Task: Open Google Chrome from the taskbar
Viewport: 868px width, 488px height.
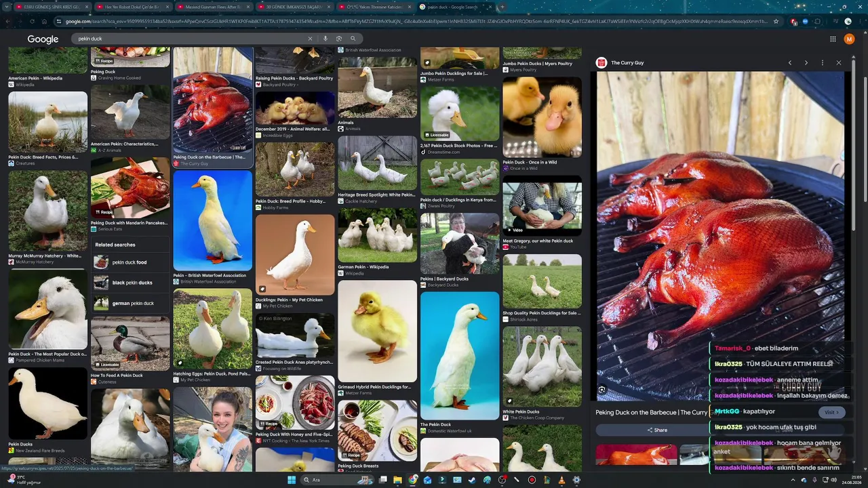Action: tap(412, 480)
